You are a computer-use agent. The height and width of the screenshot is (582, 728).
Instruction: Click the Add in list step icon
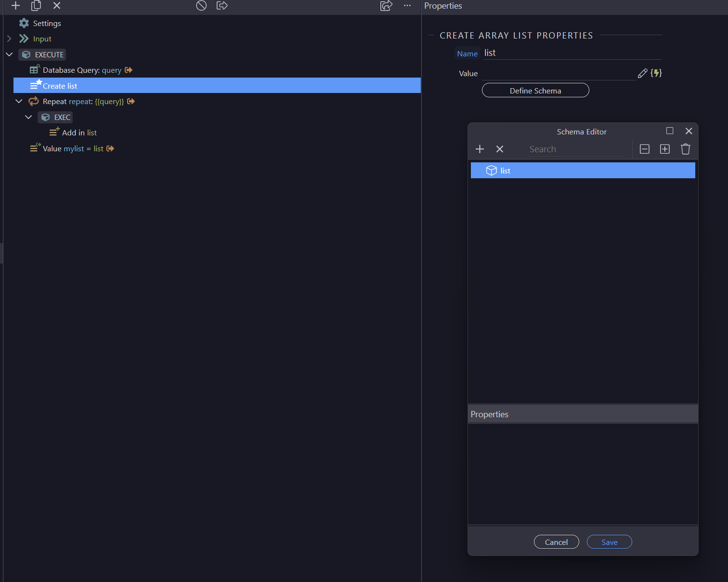tap(54, 132)
